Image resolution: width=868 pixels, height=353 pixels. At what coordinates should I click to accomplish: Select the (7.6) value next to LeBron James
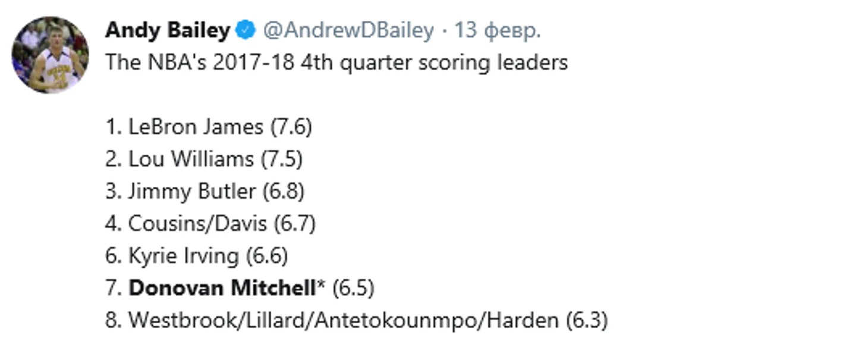pos(291,127)
